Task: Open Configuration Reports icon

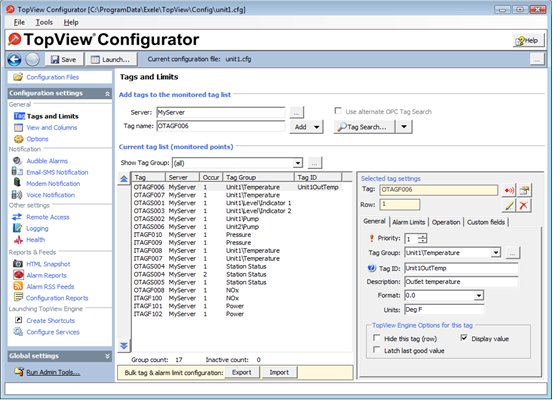Action: (x=18, y=297)
